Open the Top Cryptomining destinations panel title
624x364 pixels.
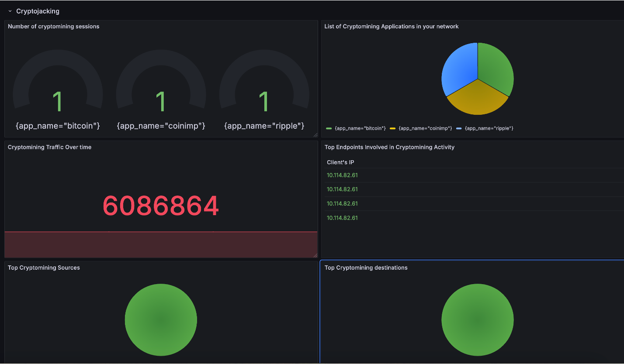pos(366,268)
